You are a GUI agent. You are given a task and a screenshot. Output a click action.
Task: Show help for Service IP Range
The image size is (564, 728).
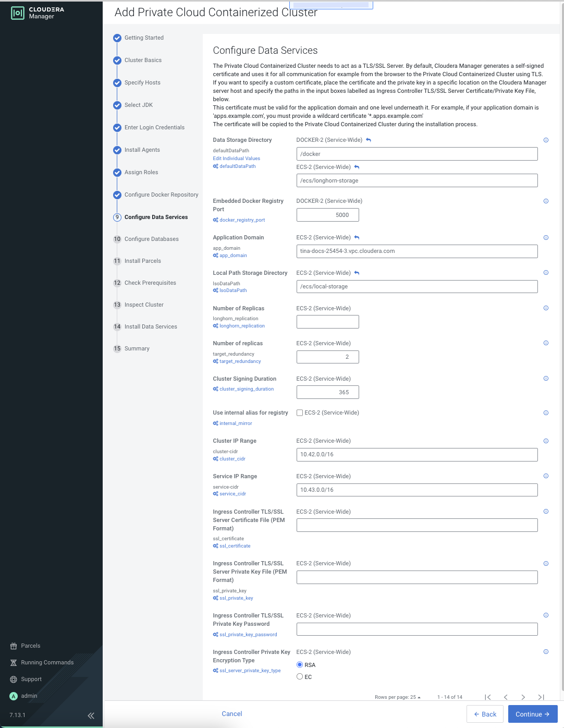tap(546, 476)
